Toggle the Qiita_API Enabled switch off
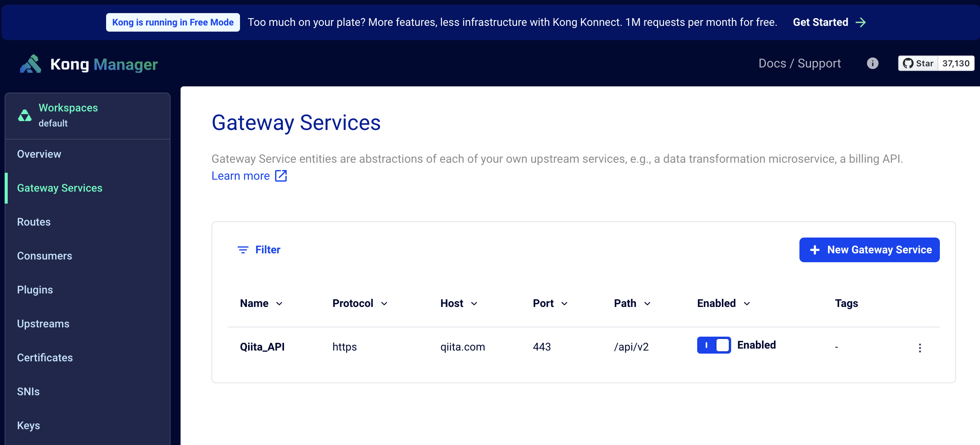Image resolution: width=980 pixels, height=445 pixels. (x=714, y=345)
